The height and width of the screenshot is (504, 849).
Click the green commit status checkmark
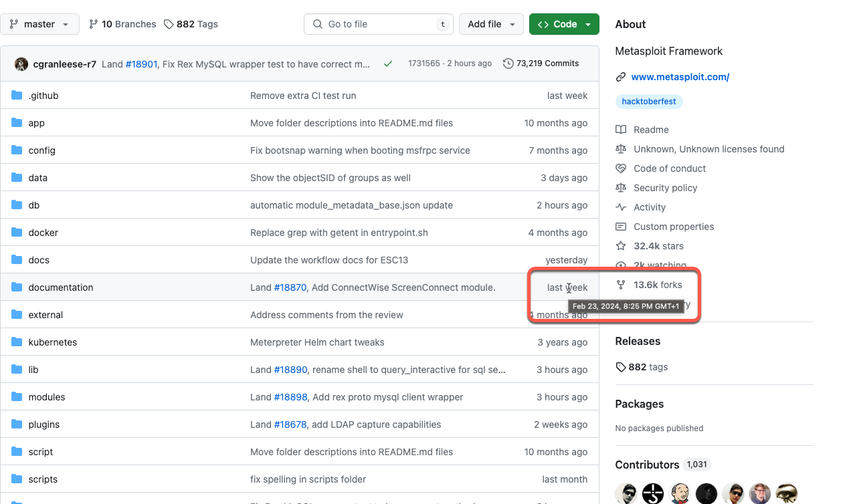[388, 64]
